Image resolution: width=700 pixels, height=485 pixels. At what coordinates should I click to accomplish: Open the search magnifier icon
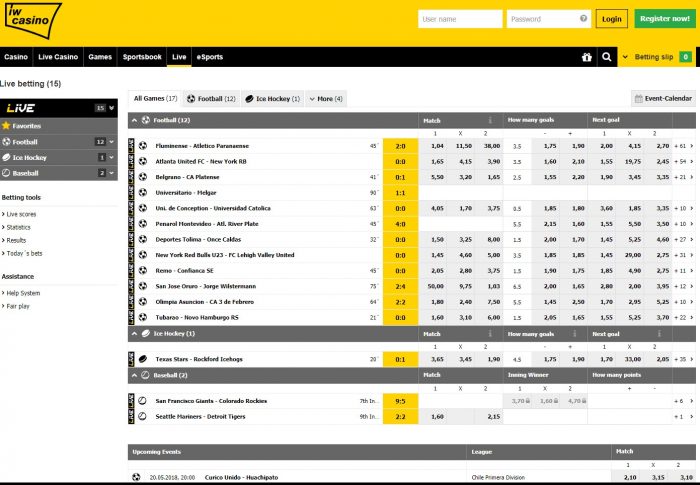tap(606, 57)
